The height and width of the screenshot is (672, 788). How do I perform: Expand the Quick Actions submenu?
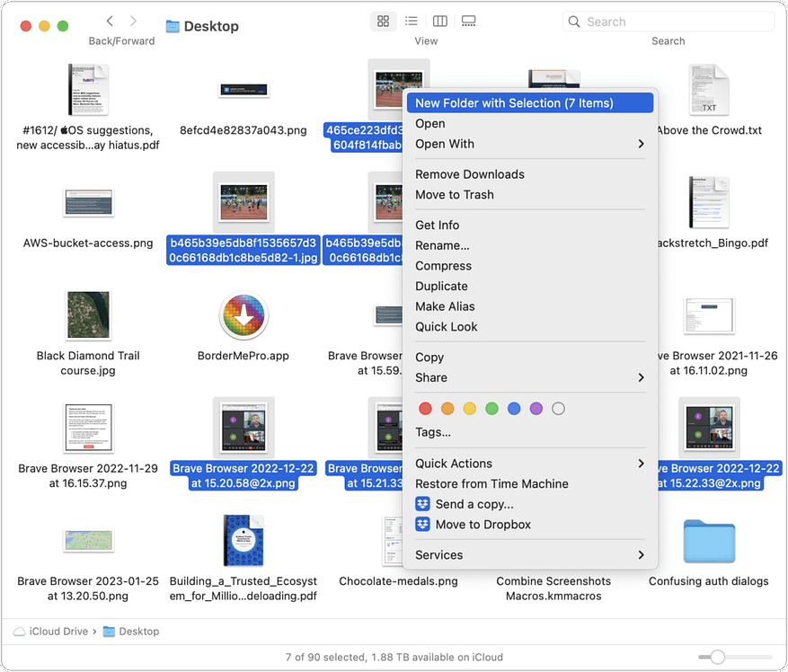point(641,464)
